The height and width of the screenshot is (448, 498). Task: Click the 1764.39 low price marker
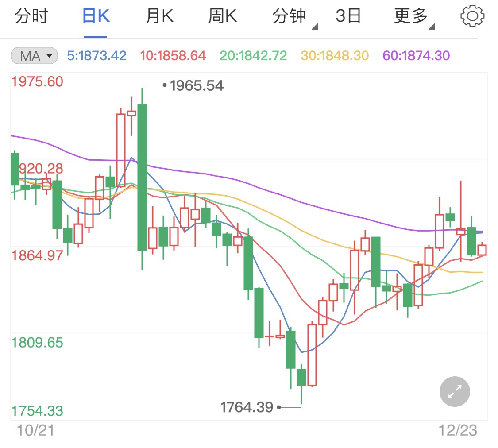pyautogui.click(x=247, y=407)
